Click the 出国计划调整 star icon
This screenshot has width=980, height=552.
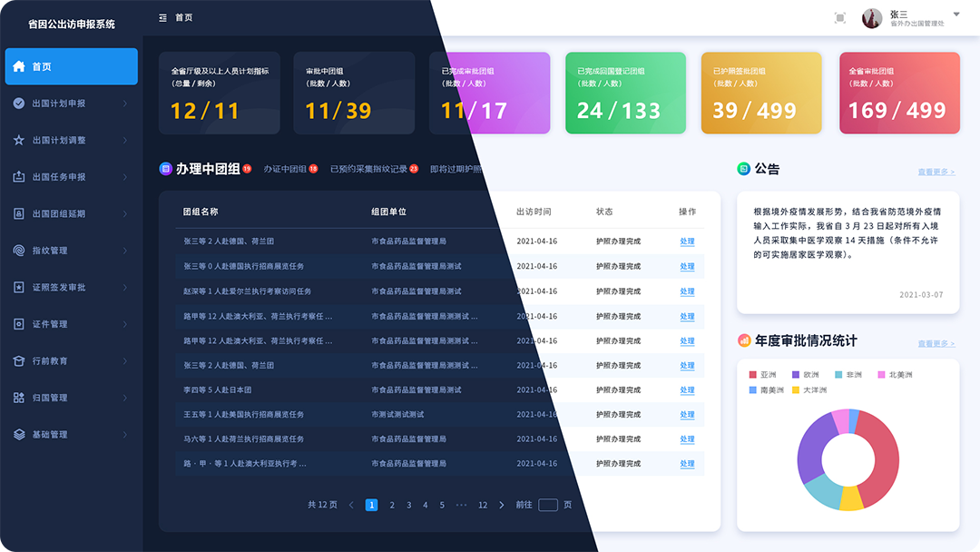pos(19,141)
